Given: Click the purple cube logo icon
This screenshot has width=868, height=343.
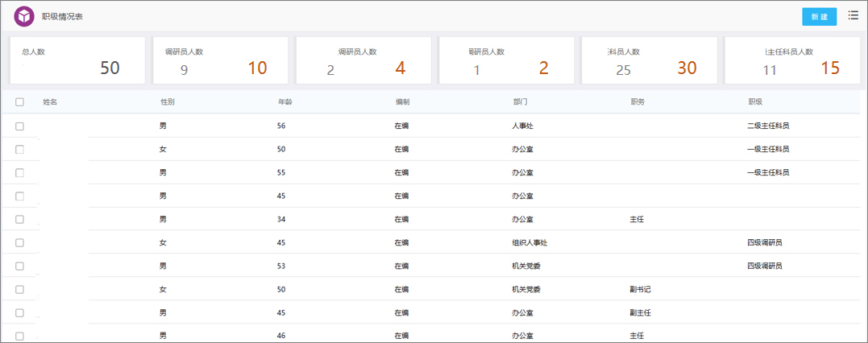Looking at the screenshot, I should click(x=24, y=17).
